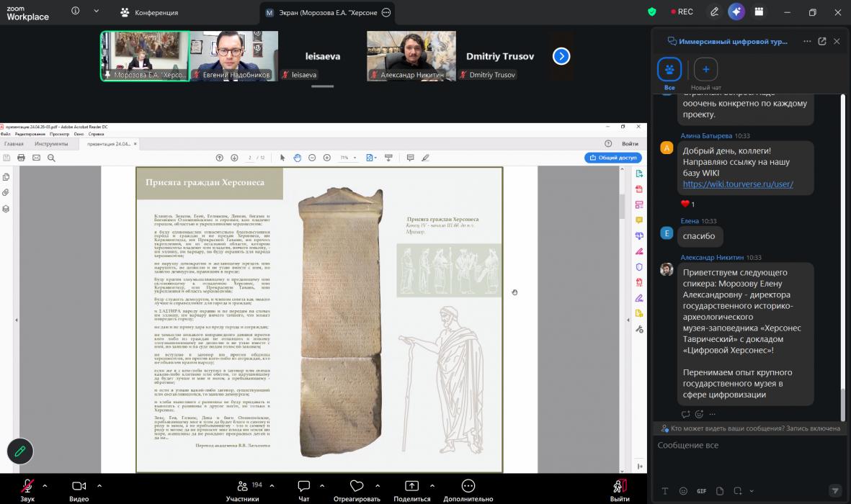Click the green shield security icon
Screen dimensions: 851x504
pyautogui.click(x=652, y=12)
